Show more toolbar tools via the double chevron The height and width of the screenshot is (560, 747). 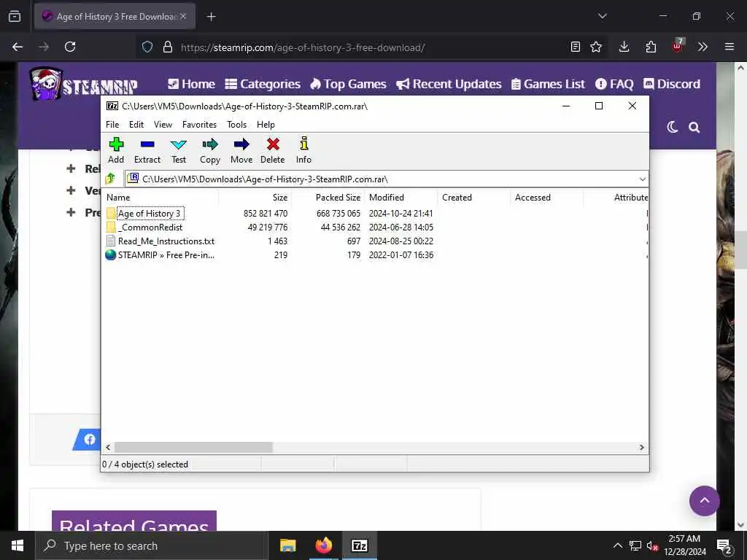703,47
